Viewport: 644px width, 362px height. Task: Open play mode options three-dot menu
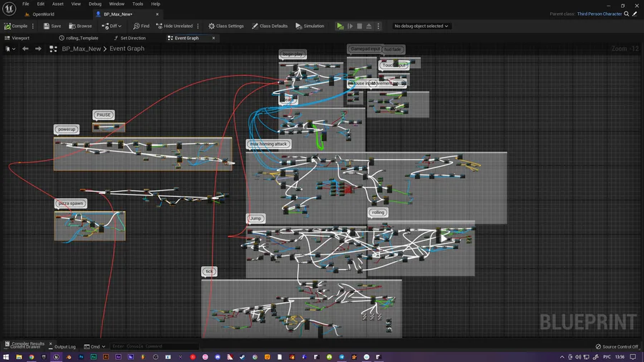[379, 26]
